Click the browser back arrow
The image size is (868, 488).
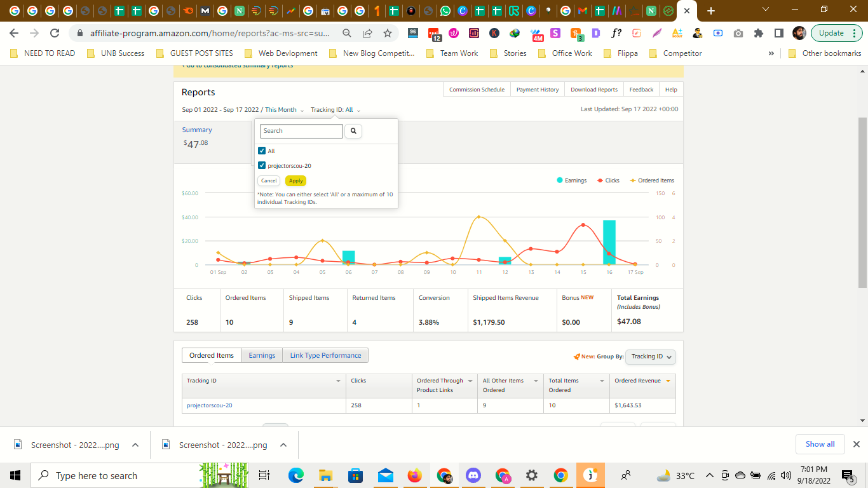14,33
